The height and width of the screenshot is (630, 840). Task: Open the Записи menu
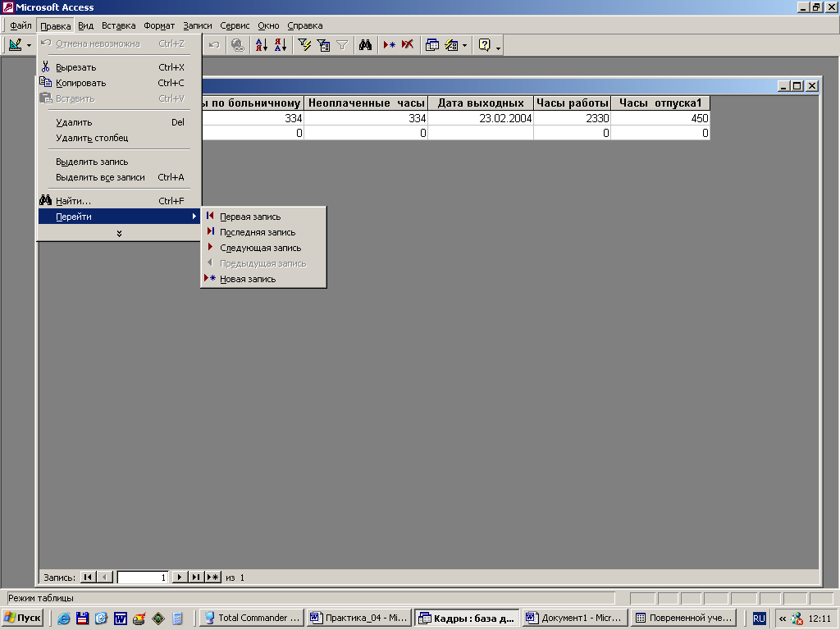197,25
